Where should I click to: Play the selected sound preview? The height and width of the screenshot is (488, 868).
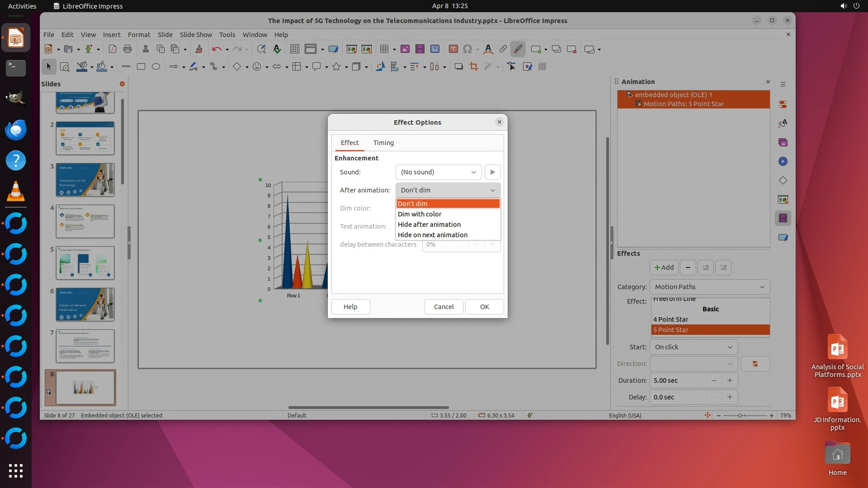pos(492,172)
